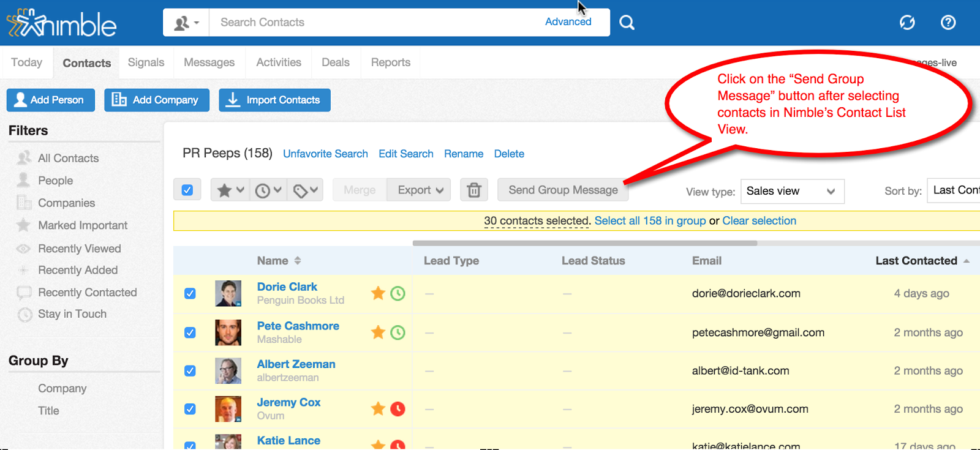Image resolution: width=980 pixels, height=450 pixels.
Task: Group contacts by Company
Action: coord(62,388)
